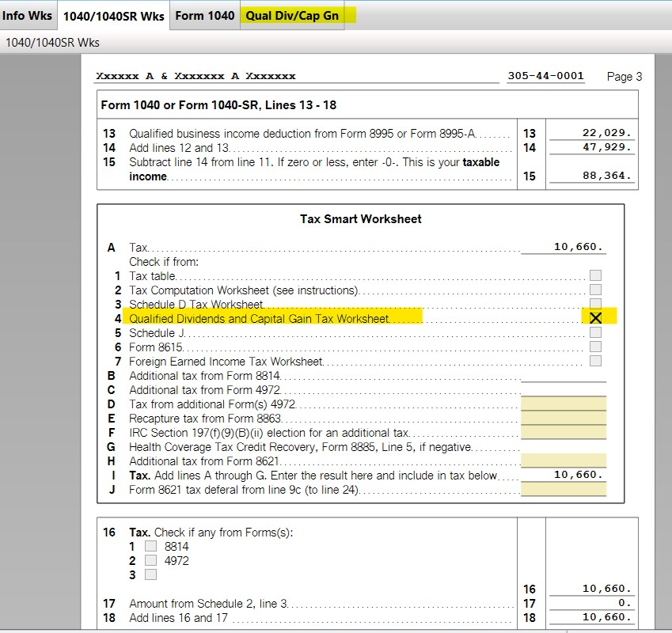Check the Schedule D Tax Worksheet checkbox
The width and height of the screenshot is (672, 633).
pos(595,303)
